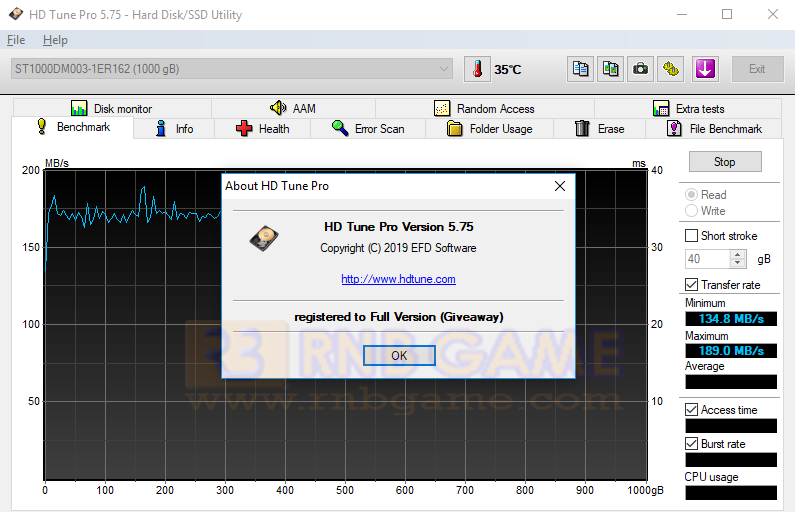Image resolution: width=795 pixels, height=512 pixels.
Task: Click the HD Tune Pro title bar icon
Action: tap(16, 14)
